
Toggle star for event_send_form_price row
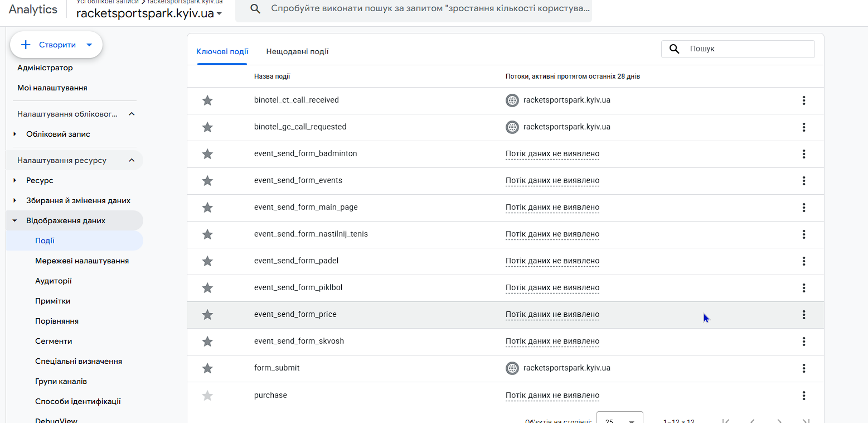207,315
